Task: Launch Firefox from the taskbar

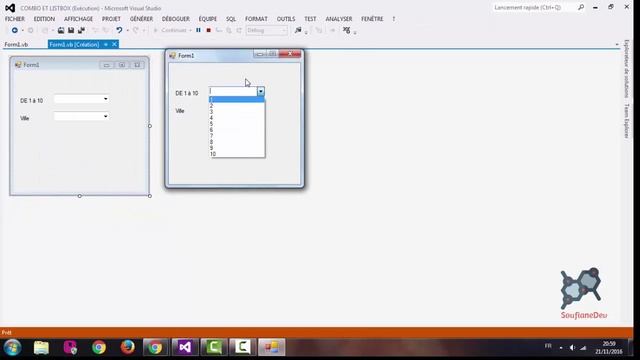Action: click(x=127, y=347)
